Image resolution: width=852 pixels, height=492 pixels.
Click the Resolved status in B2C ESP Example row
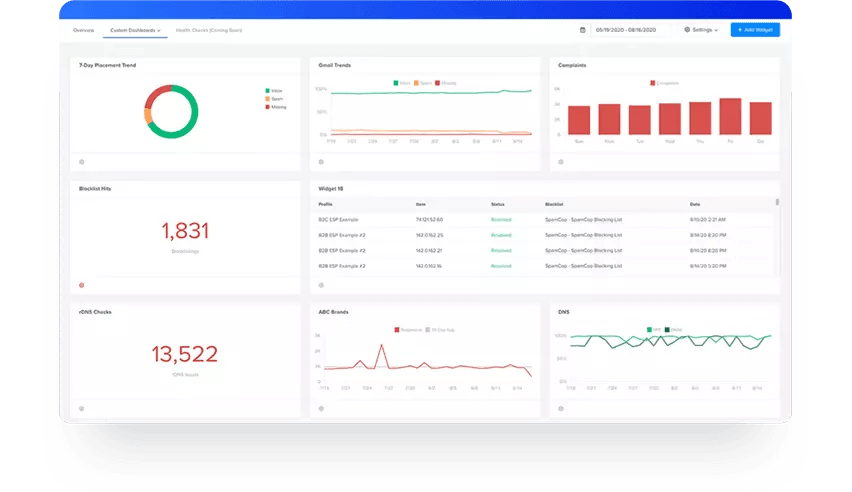click(501, 220)
